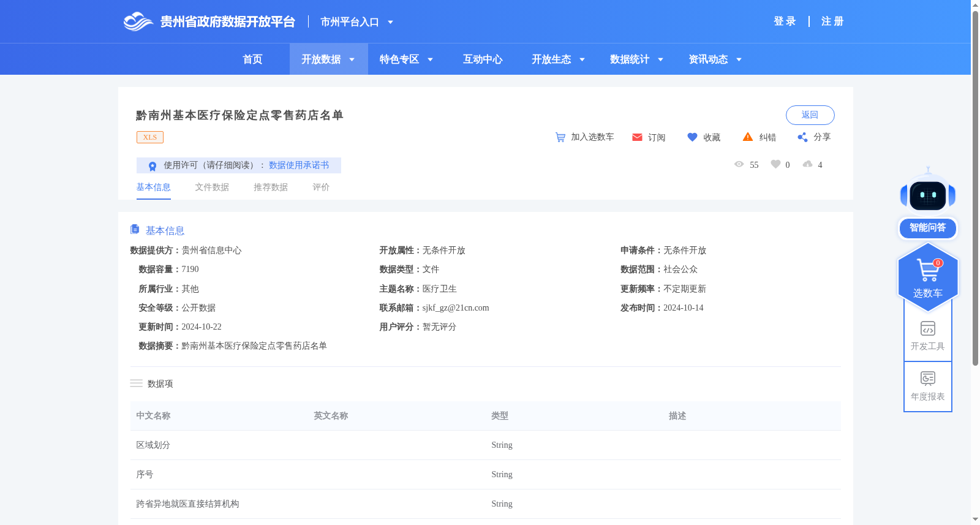Open 互动中心 in navigation bar
Image resolution: width=980 pixels, height=525 pixels.
(x=483, y=59)
